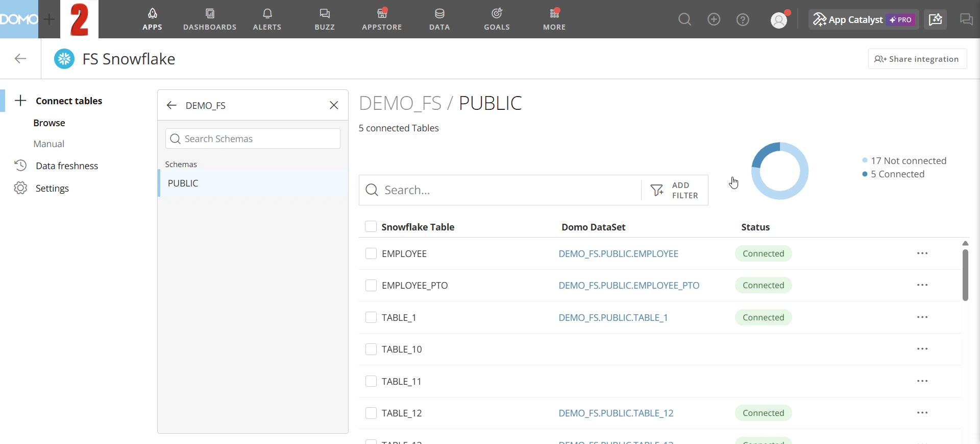
Task: Open the TABLE_11 row options menu
Action: [x=922, y=381]
